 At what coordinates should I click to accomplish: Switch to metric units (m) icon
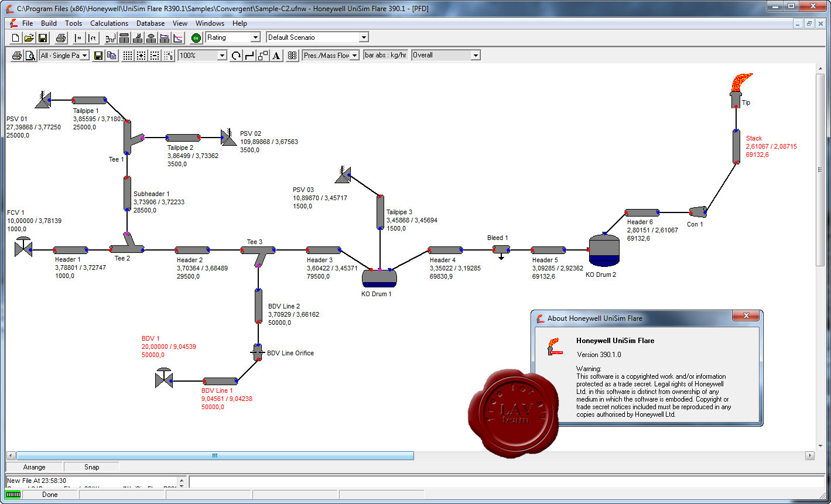(x=79, y=37)
